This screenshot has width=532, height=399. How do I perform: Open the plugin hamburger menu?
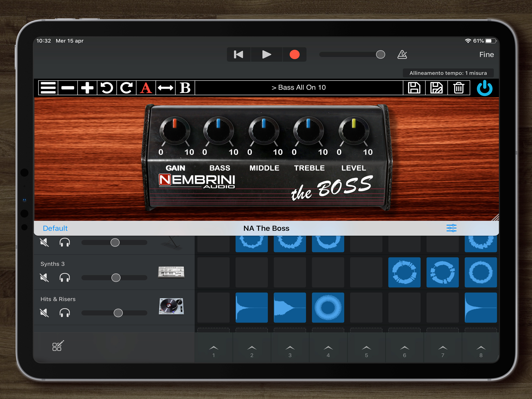[x=48, y=88]
